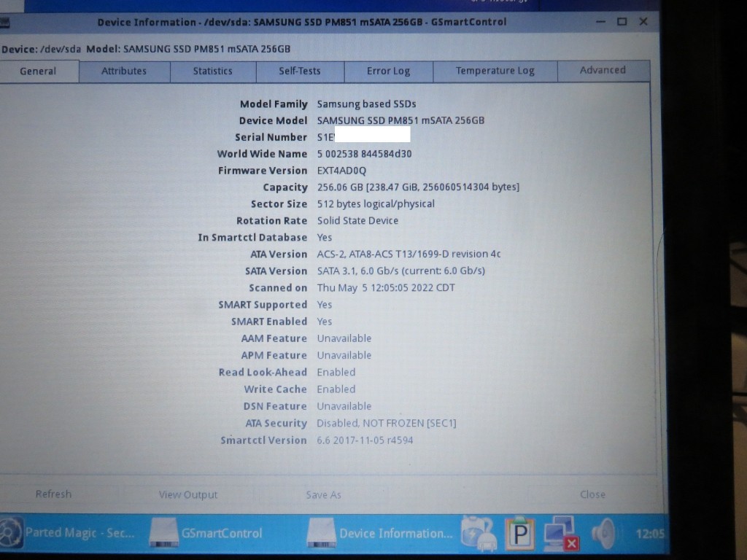Click Model Family value Samsung based SSDs
This screenshot has width=747, height=560.
coord(366,104)
